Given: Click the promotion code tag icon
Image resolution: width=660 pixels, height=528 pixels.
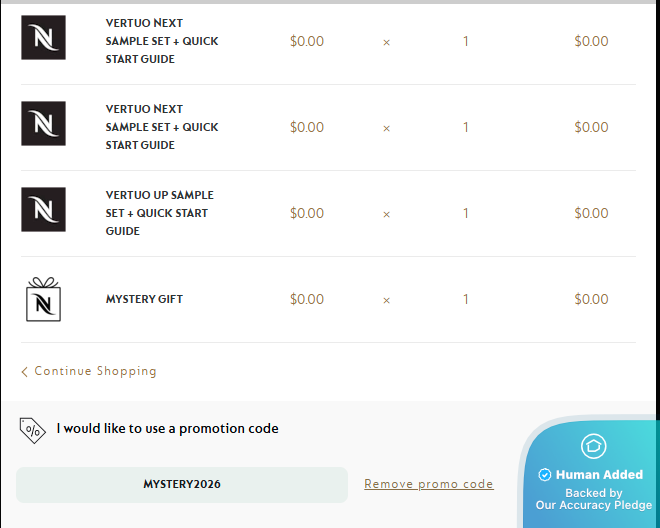Looking at the screenshot, I should pyautogui.click(x=32, y=429).
